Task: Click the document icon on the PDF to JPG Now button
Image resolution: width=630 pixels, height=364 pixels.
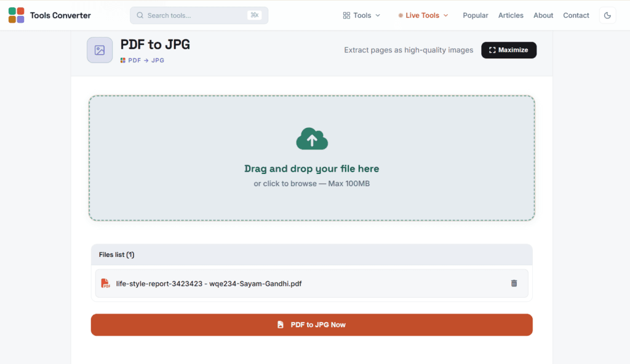Action: click(281, 325)
